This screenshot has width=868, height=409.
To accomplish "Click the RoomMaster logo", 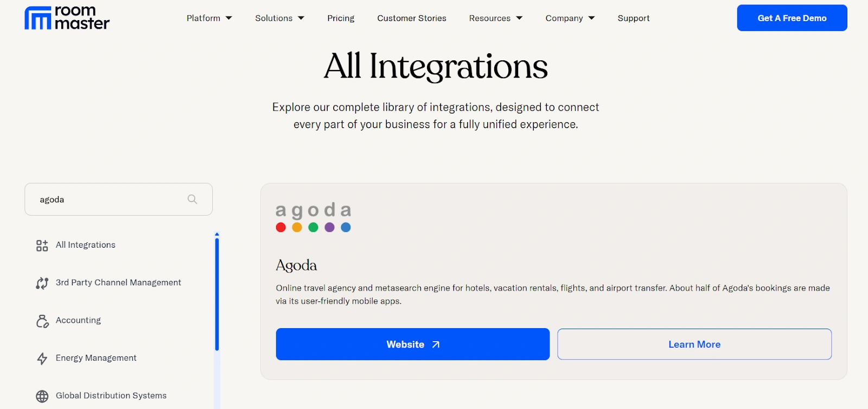I will point(67,18).
